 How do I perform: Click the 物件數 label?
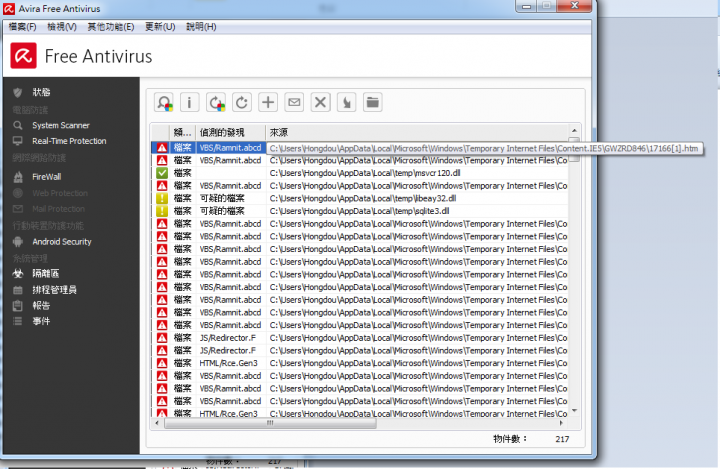[x=510, y=439]
